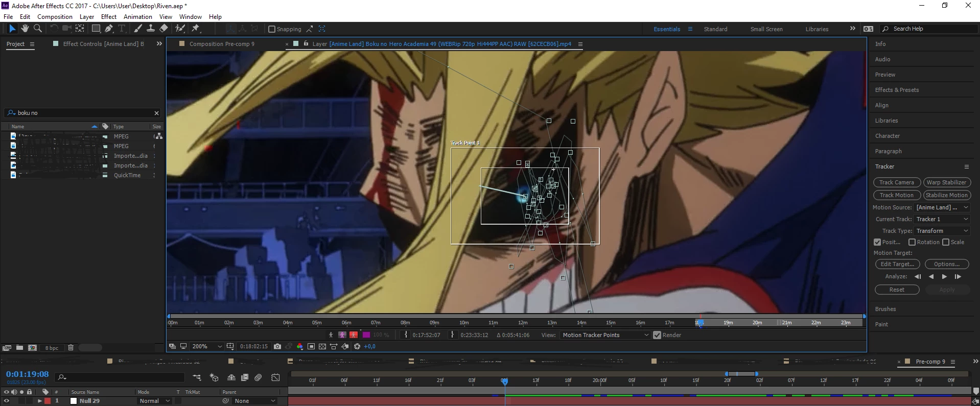This screenshot has height=406, width=980.
Task: Click the Track Motion button
Action: click(897, 195)
